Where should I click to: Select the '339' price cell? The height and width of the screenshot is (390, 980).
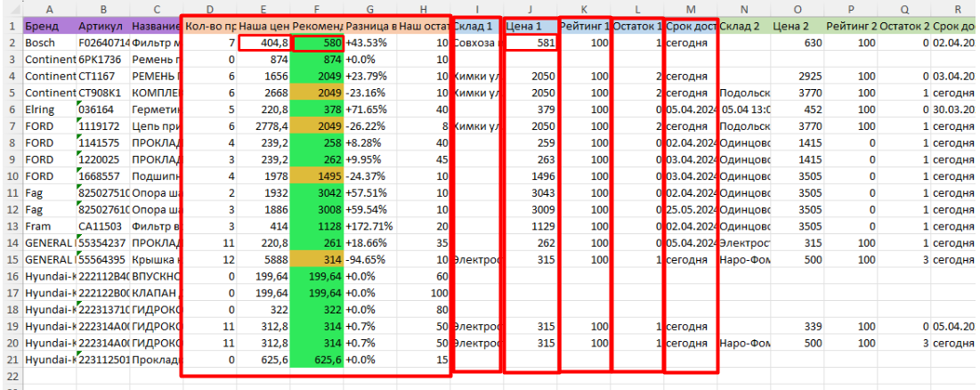[x=798, y=326]
